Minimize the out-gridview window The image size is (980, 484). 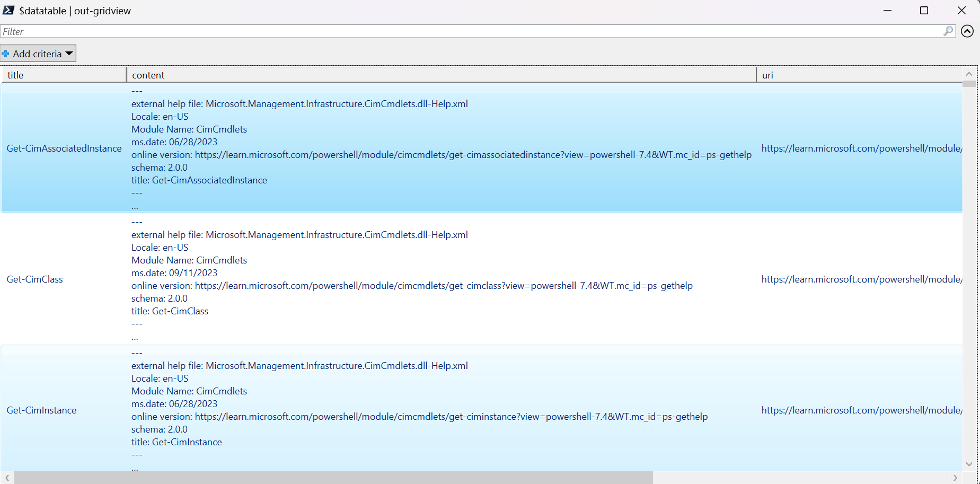pyautogui.click(x=888, y=11)
